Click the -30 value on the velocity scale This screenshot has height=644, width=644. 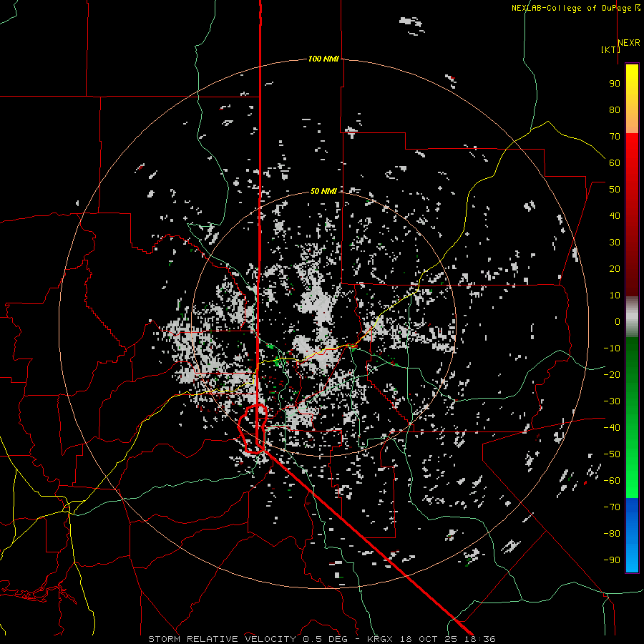point(612,401)
